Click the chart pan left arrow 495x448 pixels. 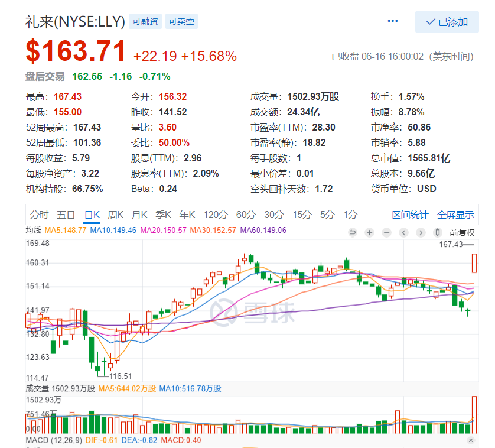click(x=403, y=233)
